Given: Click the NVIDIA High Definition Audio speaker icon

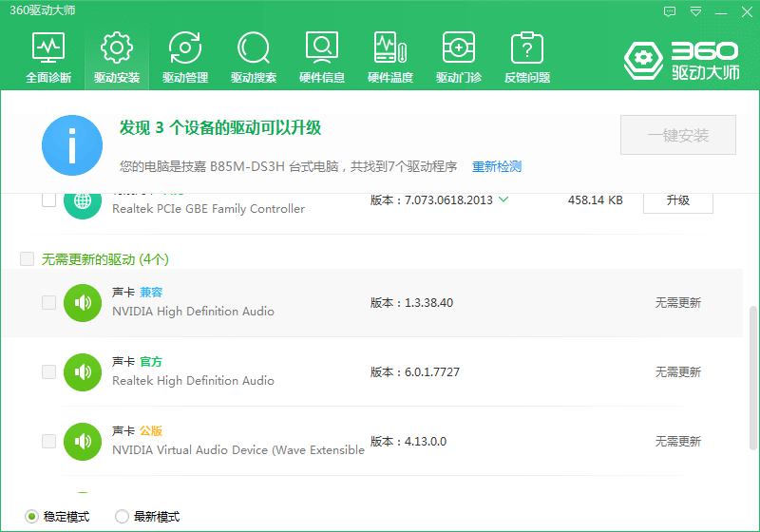Looking at the screenshot, I should 83,302.
